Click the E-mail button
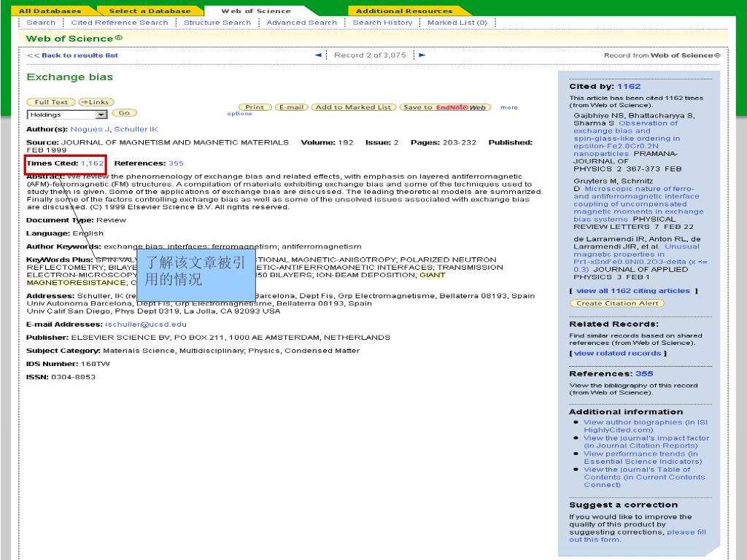747x560 pixels. tap(292, 107)
